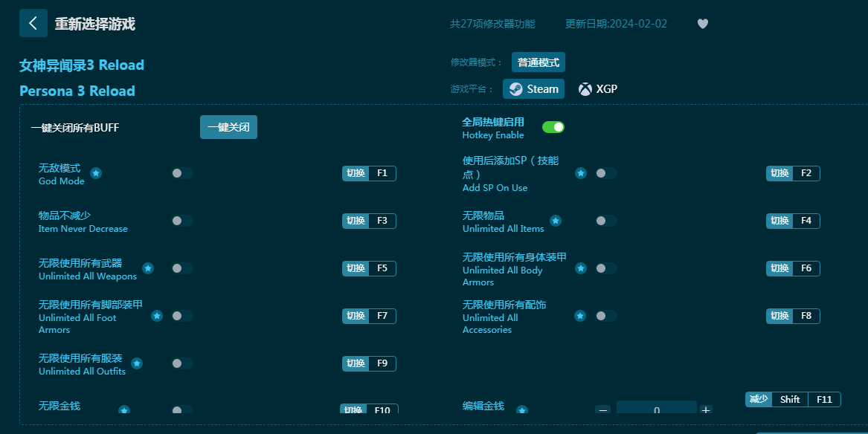The height and width of the screenshot is (434, 868).
Task: Click the F6 hotkey for Unlimited All Body Armors
Action: 794,268
